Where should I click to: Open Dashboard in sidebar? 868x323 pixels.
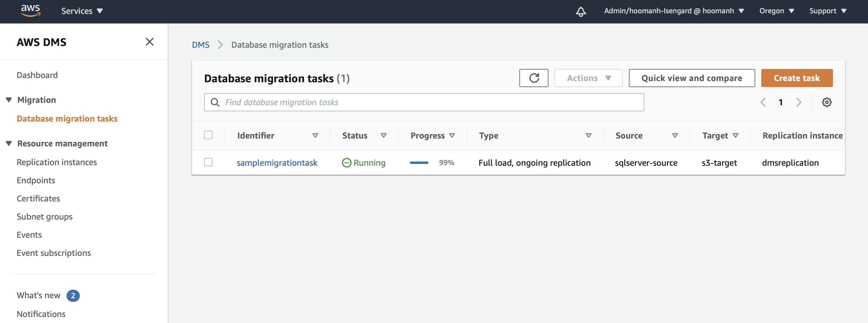[37, 75]
